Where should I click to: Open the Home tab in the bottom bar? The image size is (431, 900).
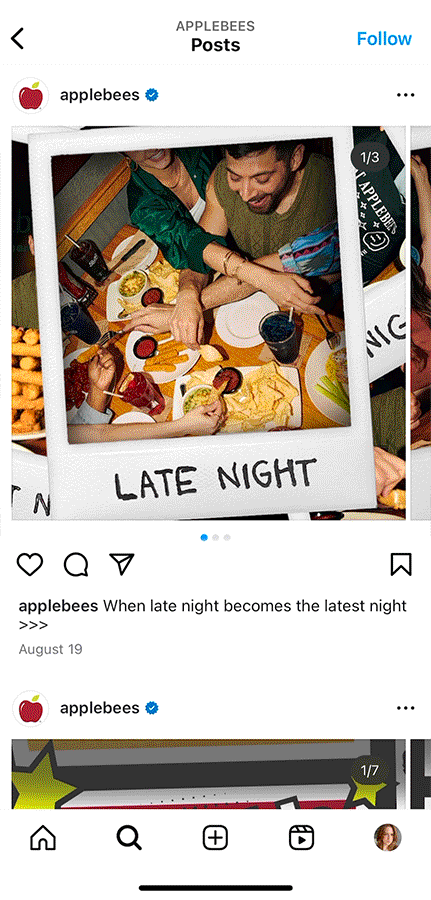(43, 838)
